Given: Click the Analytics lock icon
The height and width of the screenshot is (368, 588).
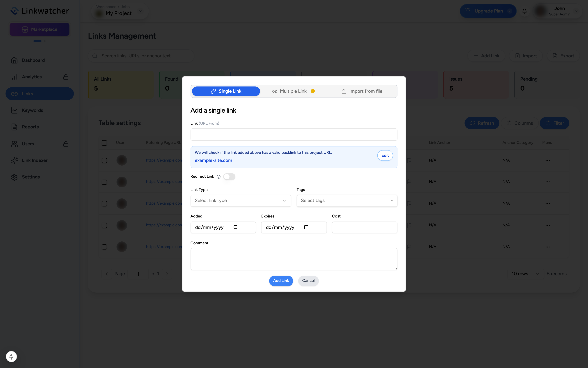Looking at the screenshot, I should point(66,77).
